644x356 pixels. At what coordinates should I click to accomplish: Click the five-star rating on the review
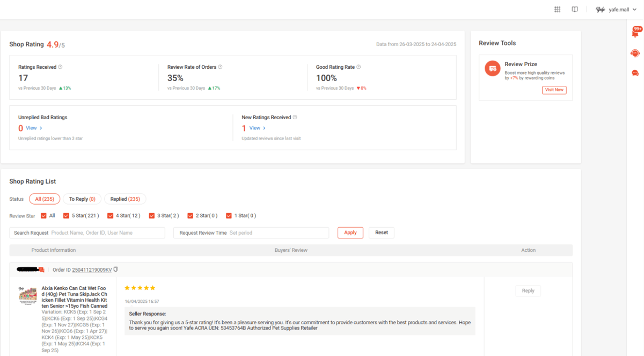[140, 288]
